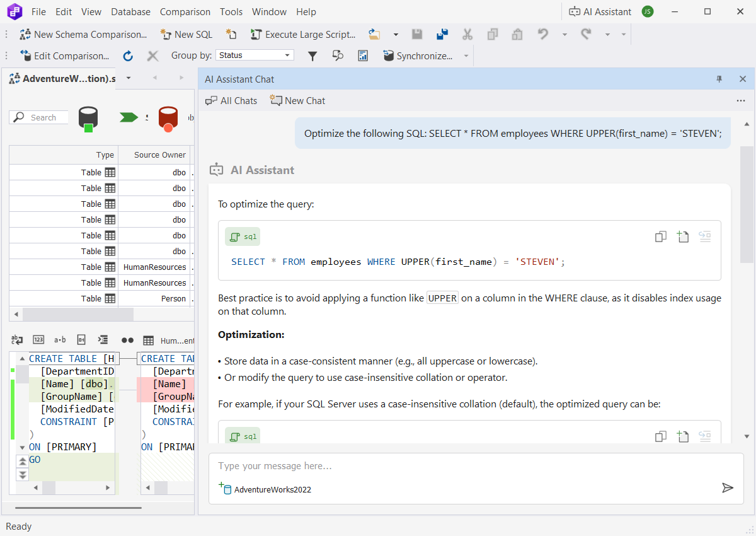Image resolution: width=756 pixels, height=536 pixels.
Task: Click the red target database icon
Action: (168, 119)
